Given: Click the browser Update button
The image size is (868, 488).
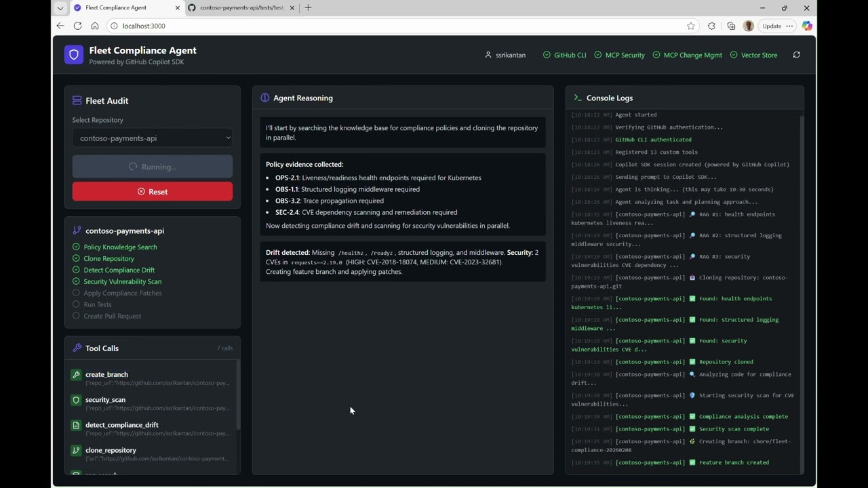Looking at the screenshot, I should (x=772, y=26).
